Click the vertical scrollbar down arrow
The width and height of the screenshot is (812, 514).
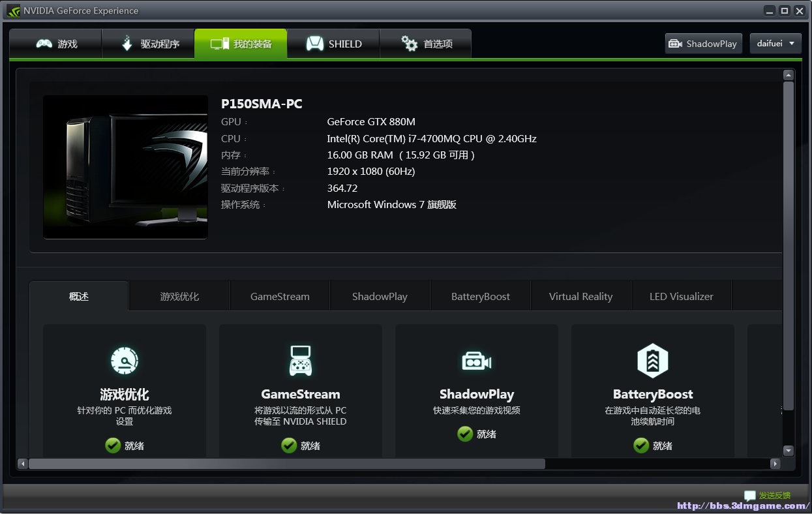(x=789, y=451)
